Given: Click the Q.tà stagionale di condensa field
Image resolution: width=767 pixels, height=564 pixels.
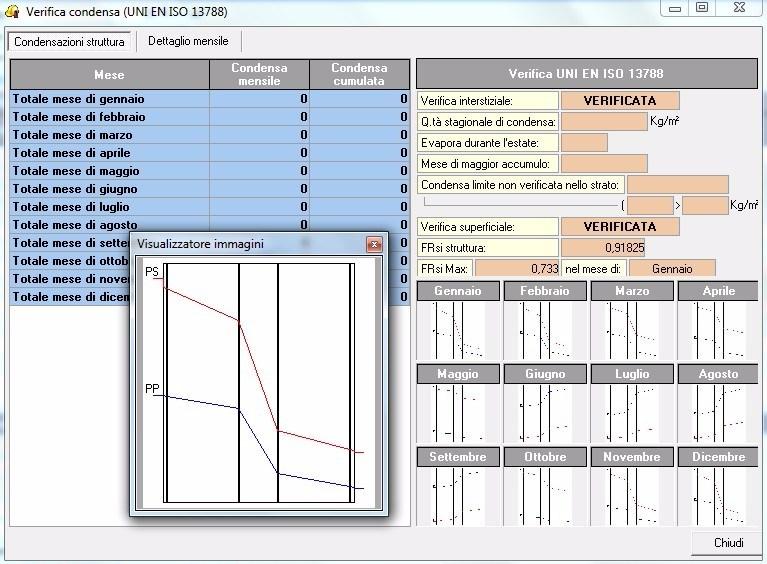Looking at the screenshot, I should pos(604,121).
